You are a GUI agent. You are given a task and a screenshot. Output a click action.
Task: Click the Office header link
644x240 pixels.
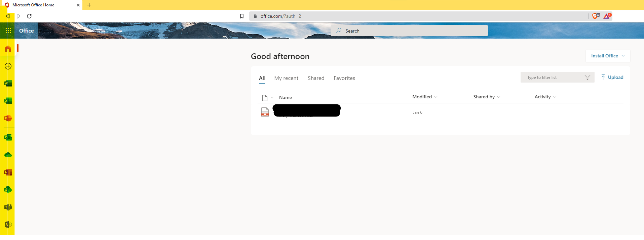(x=27, y=31)
